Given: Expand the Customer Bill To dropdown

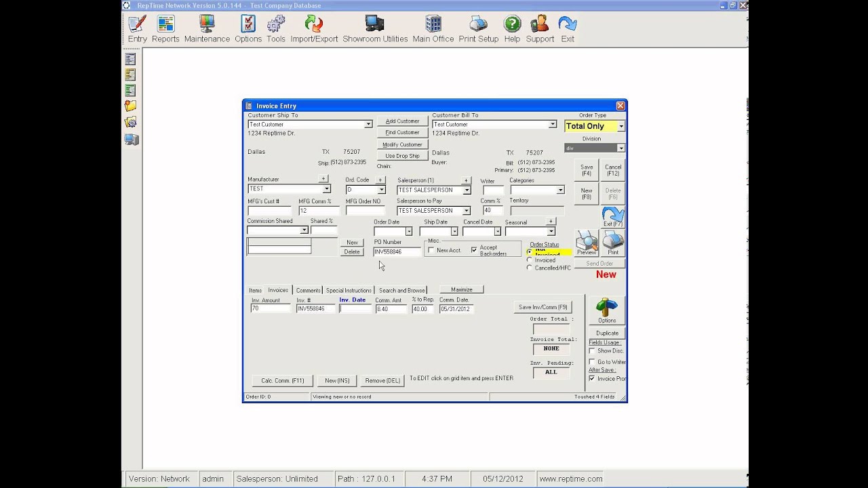Looking at the screenshot, I should [553, 125].
